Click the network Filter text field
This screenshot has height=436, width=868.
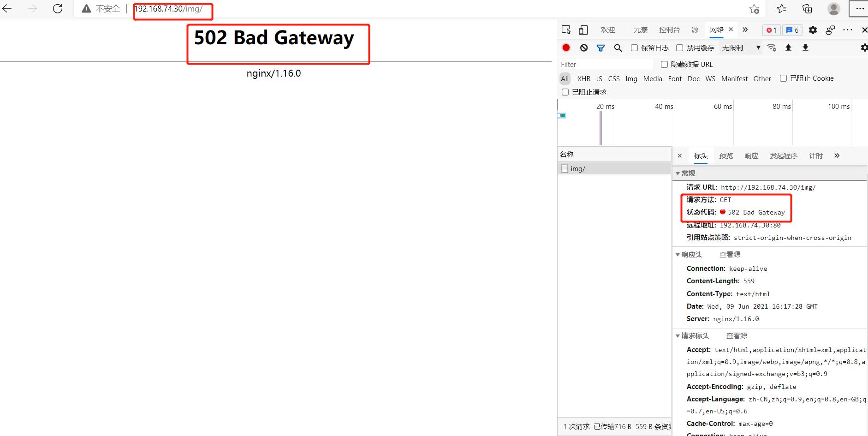tap(606, 64)
